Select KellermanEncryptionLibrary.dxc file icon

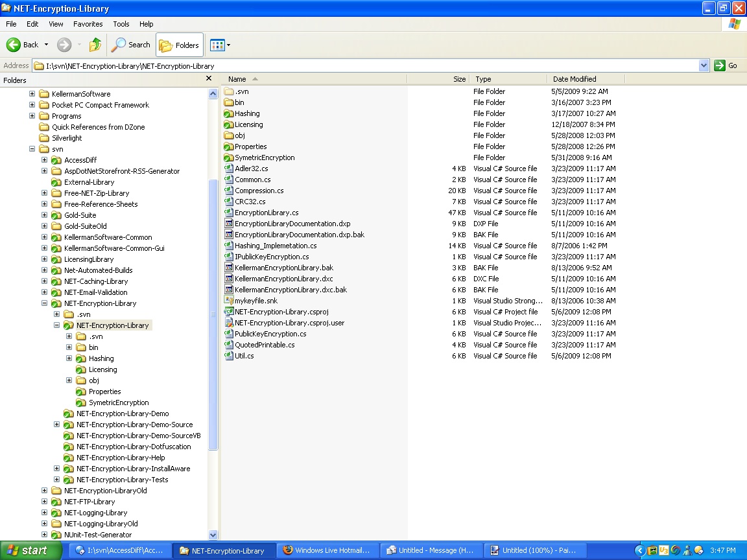click(229, 279)
